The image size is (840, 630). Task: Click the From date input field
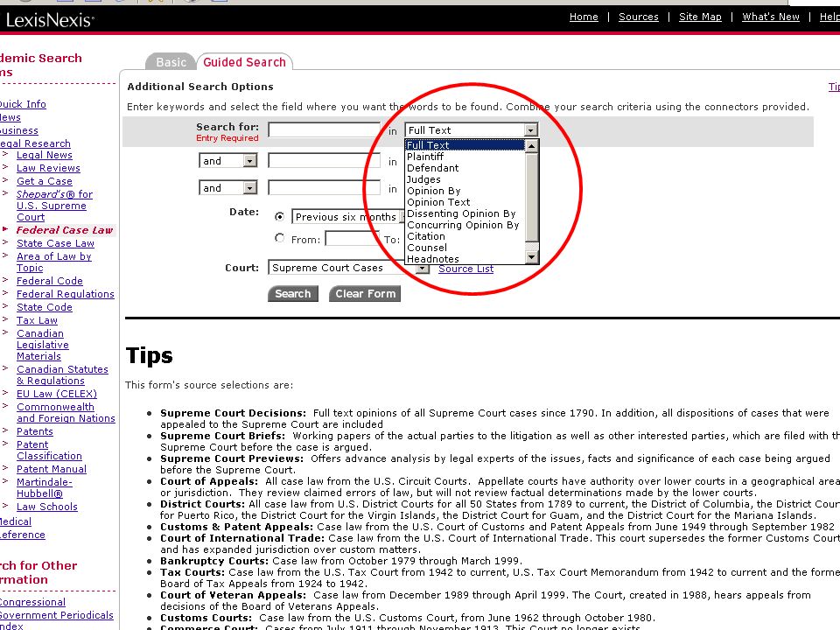click(352, 238)
